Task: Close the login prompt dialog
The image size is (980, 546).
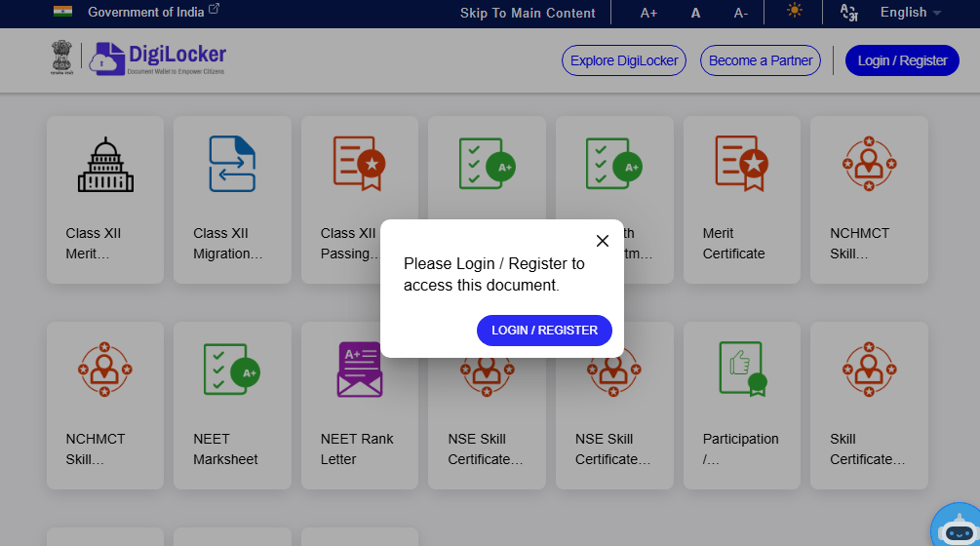Action: pos(602,241)
